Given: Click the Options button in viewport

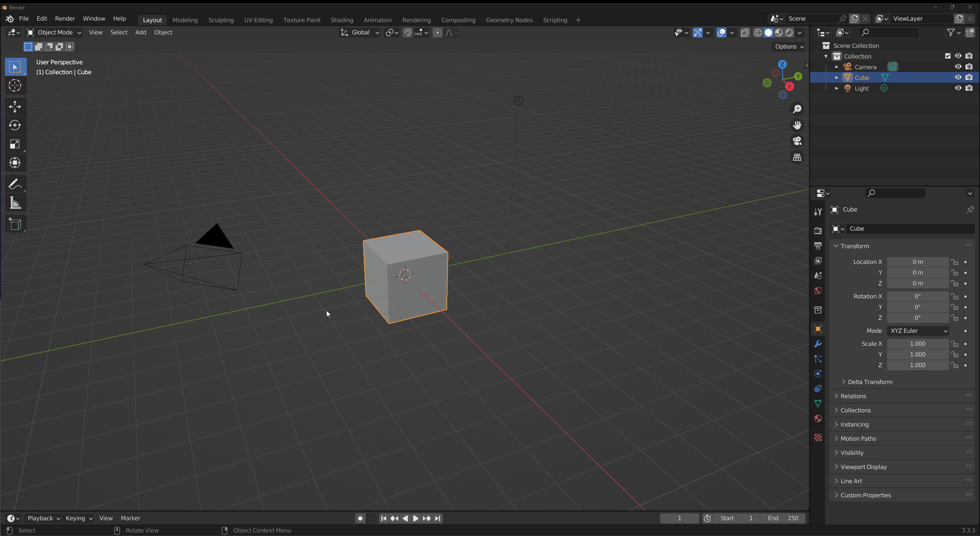Looking at the screenshot, I should tap(789, 46).
